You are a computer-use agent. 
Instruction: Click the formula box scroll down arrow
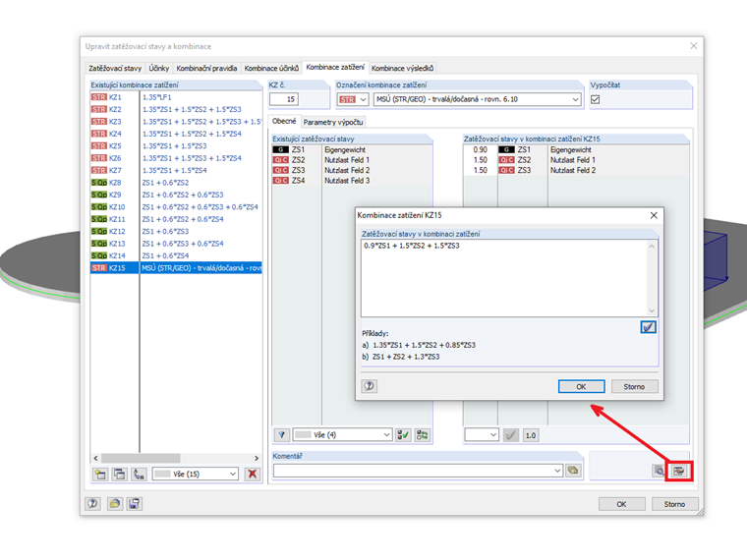(652, 311)
